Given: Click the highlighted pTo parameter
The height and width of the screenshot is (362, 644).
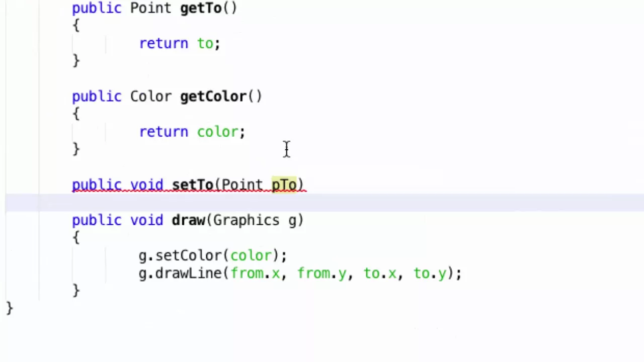Looking at the screenshot, I should [x=284, y=185].
